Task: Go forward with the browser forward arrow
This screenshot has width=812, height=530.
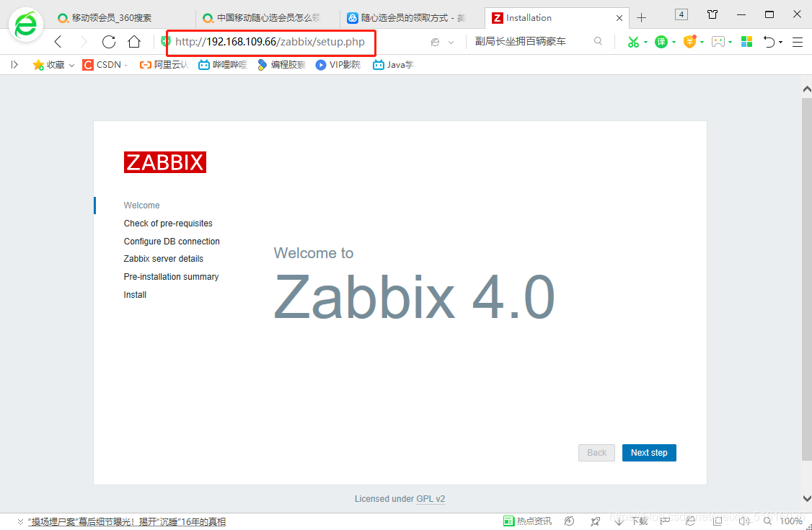Action: tap(84, 42)
